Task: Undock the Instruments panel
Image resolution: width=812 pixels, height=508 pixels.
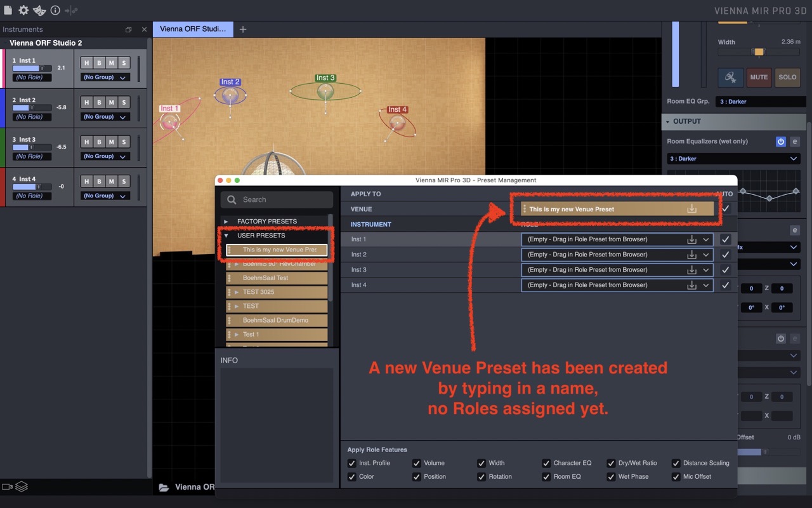Action: click(x=129, y=30)
